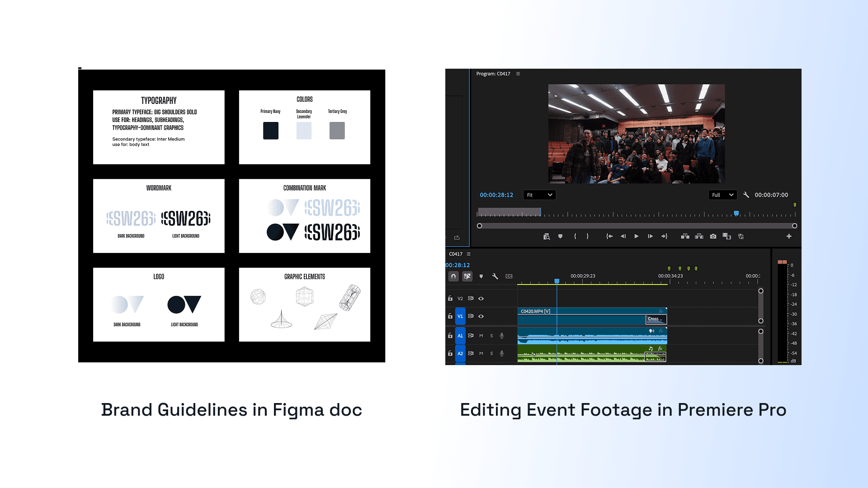Image resolution: width=868 pixels, height=488 pixels.
Task: Open the Fit zoom level dropdown
Action: pos(539,195)
